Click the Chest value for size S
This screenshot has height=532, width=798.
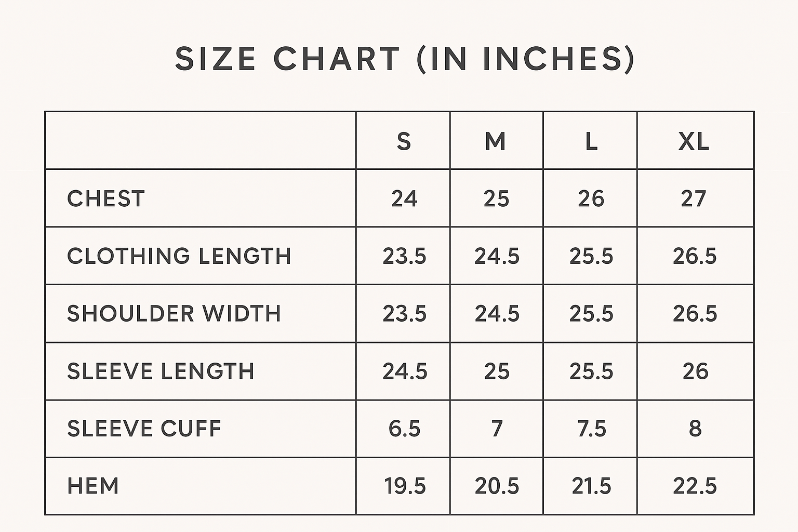(404, 199)
